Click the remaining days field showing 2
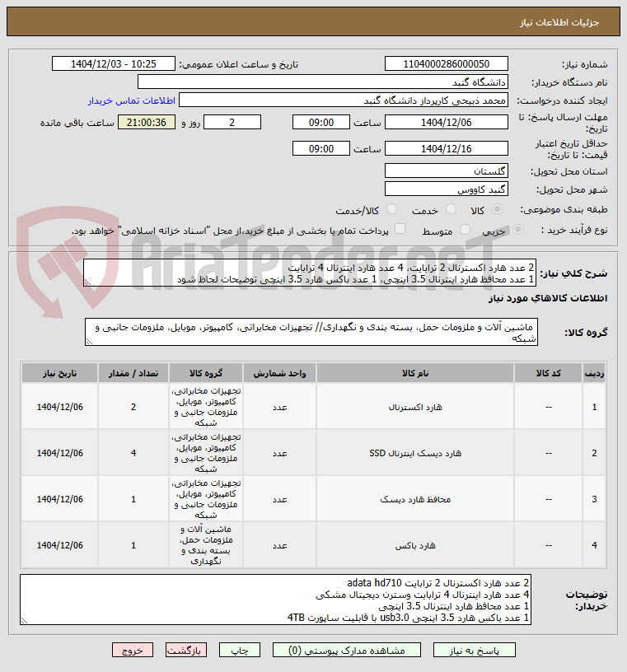The height and width of the screenshot is (672, 627). (x=232, y=122)
